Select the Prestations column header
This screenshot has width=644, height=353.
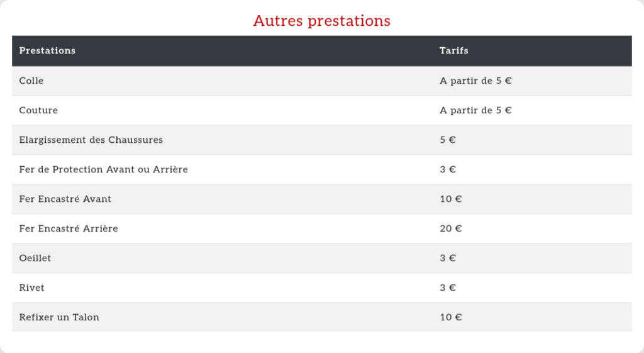pyautogui.click(x=47, y=50)
